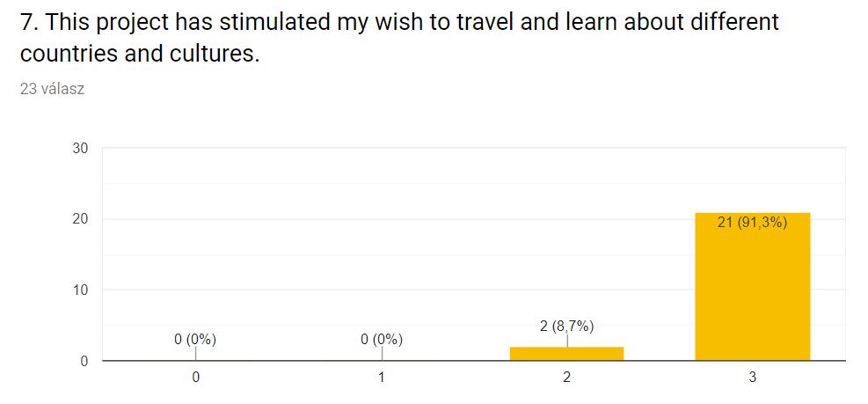The height and width of the screenshot is (404, 868).
Task: Select the 21 (91,3%) data label
Action: tap(752, 224)
